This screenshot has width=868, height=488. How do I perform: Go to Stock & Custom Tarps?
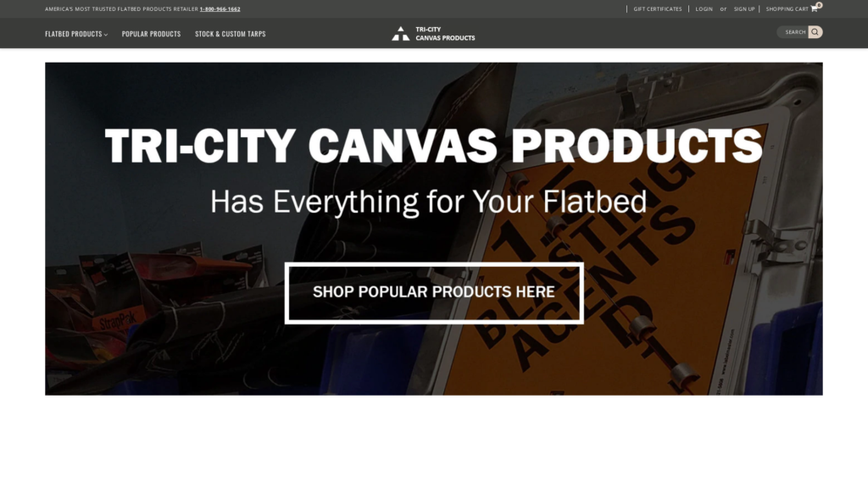coord(231,34)
